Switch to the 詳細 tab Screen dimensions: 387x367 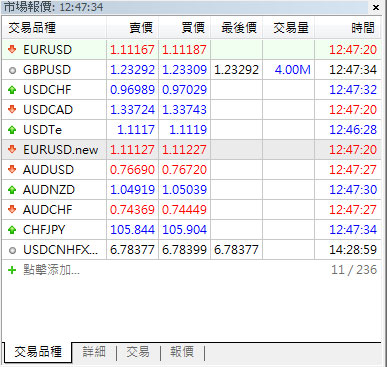(94, 352)
